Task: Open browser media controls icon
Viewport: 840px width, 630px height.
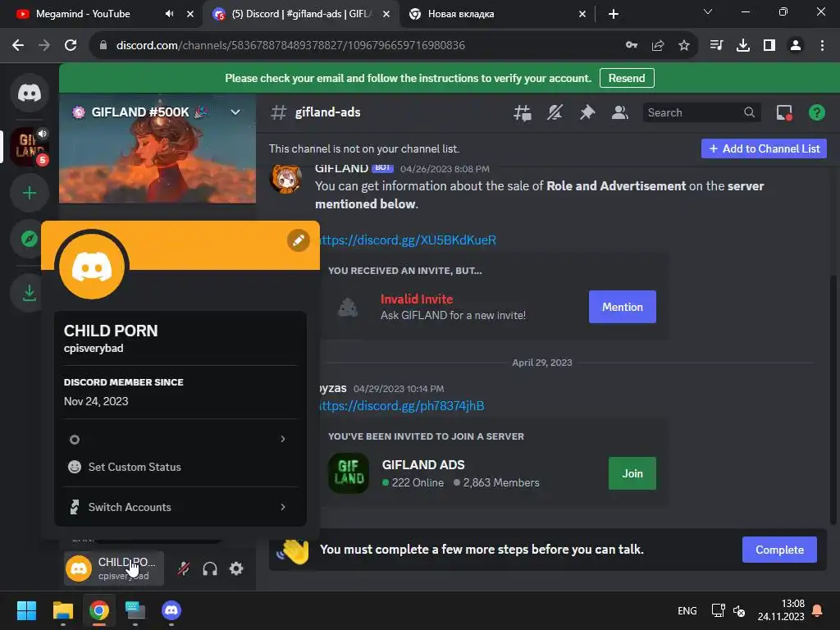Action: click(x=716, y=45)
